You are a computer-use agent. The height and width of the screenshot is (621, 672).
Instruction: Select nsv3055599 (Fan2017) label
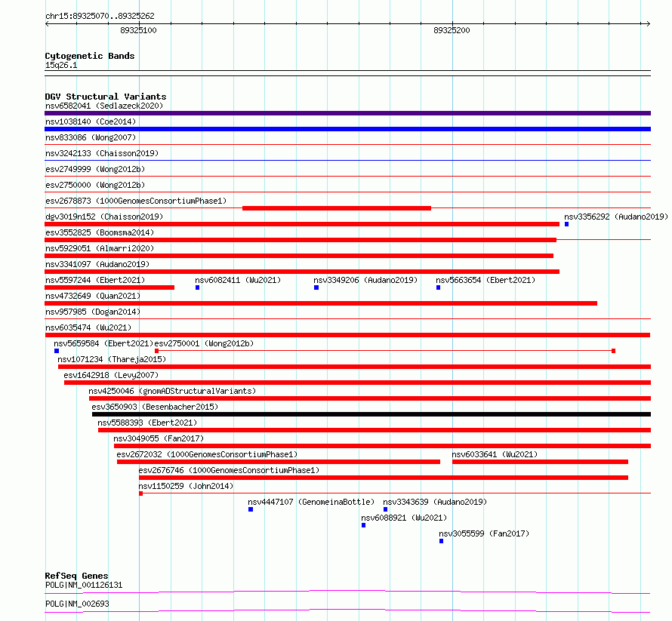tap(484, 533)
